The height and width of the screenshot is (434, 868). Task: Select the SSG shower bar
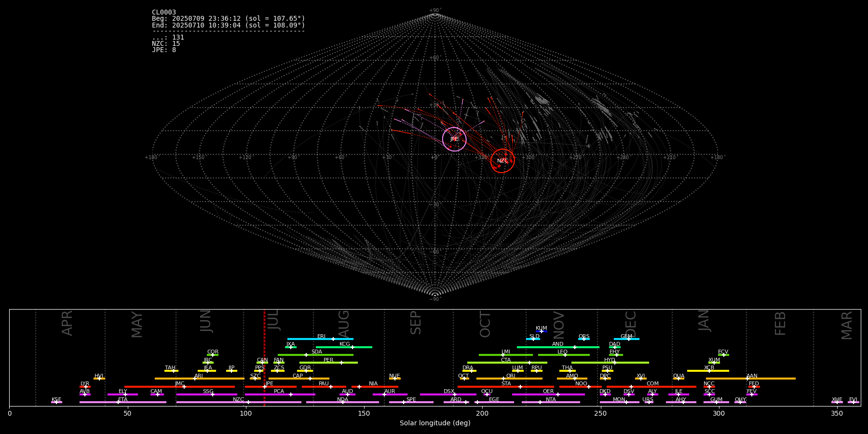[x=206, y=394]
